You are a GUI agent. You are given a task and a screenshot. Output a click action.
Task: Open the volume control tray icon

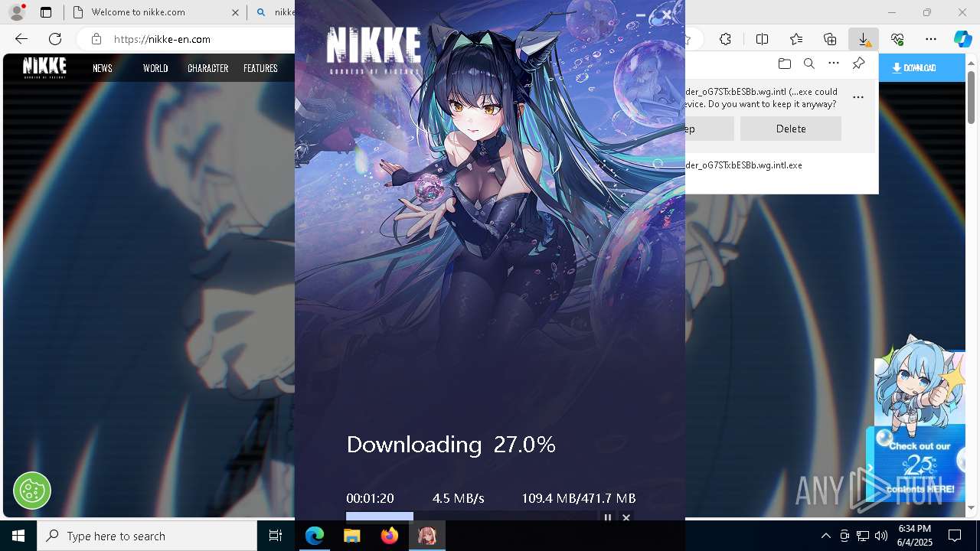(x=881, y=536)
